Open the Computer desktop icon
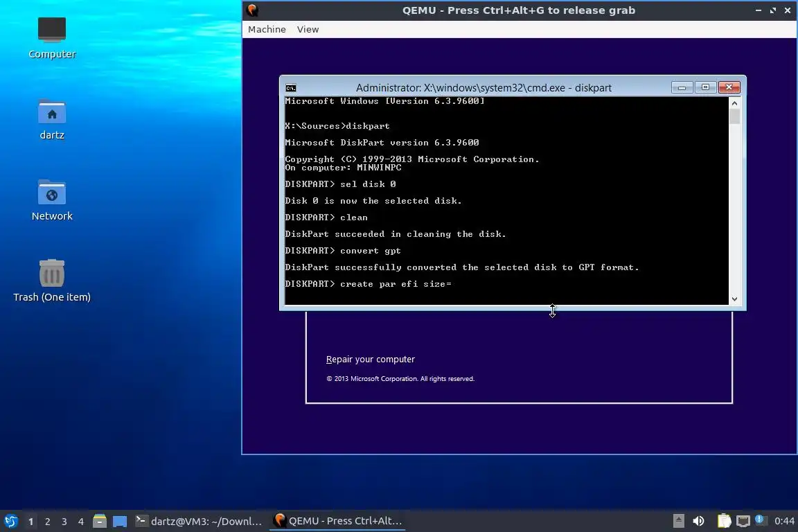This screenshot has height=532, width=798. (51, 37)
